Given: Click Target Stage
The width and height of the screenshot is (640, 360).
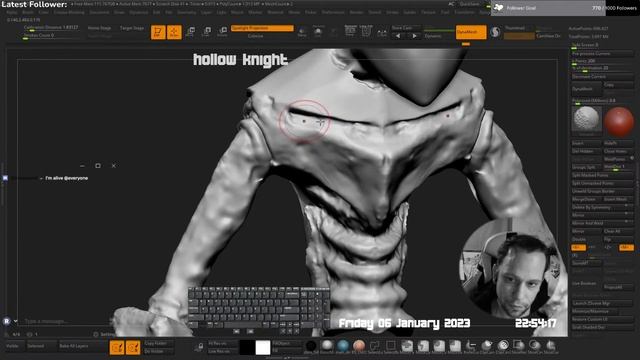Looking at the screenshot, I should pyautogui.click(x=131, y=28).
